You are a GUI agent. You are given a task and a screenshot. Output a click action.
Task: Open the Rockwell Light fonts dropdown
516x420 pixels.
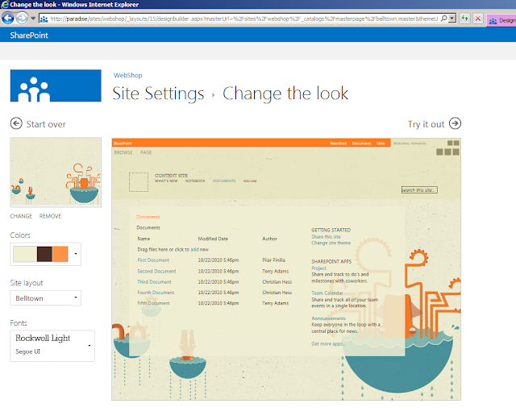click(x=52, y=346)
